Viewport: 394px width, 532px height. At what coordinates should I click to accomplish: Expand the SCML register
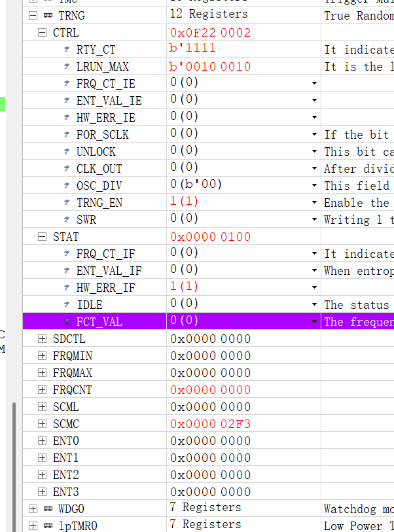(x=42, y=406)
